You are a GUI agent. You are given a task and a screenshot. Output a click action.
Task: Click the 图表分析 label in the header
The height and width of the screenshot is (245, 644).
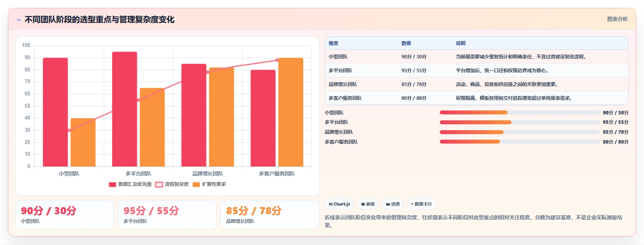pyautogui.click(x=617, y=19)
